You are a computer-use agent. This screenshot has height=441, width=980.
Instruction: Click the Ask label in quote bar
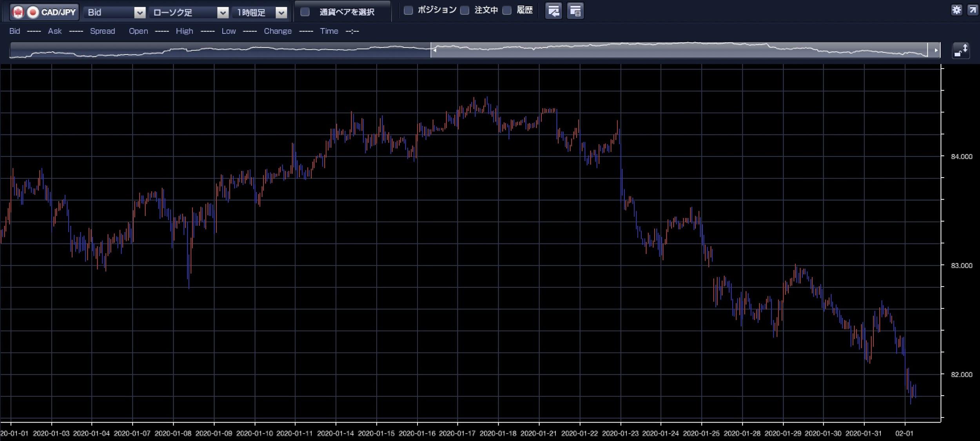coord(55,31)
